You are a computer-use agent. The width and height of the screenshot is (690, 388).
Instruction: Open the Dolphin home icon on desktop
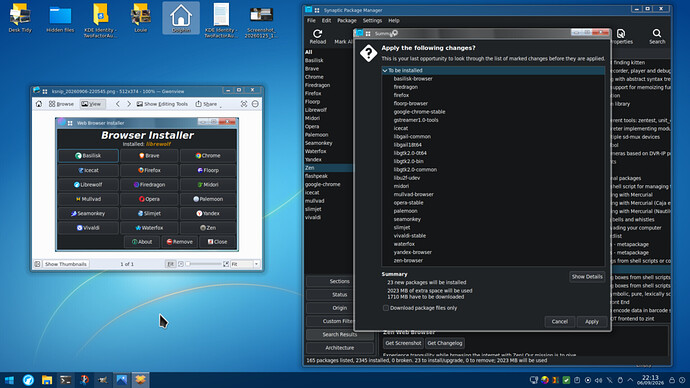(181, 18)
